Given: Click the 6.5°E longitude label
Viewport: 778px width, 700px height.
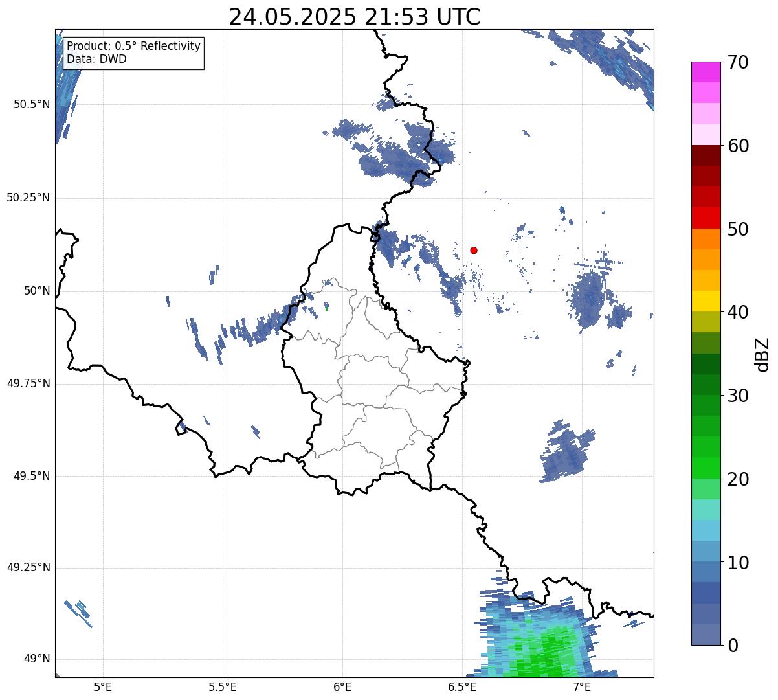Looking at the screenshot, I should pos(463,686).
